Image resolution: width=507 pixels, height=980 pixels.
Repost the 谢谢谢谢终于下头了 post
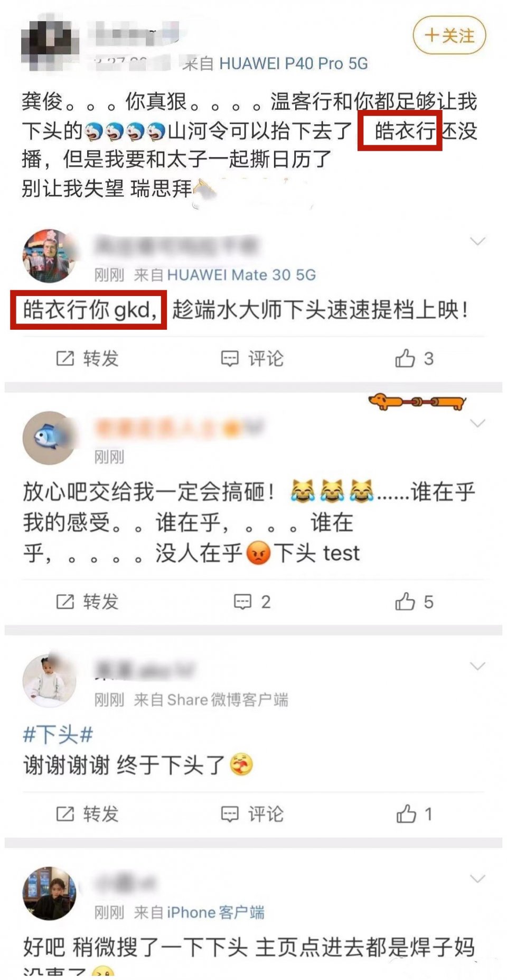pyautogui.click(x=87, y=814)
